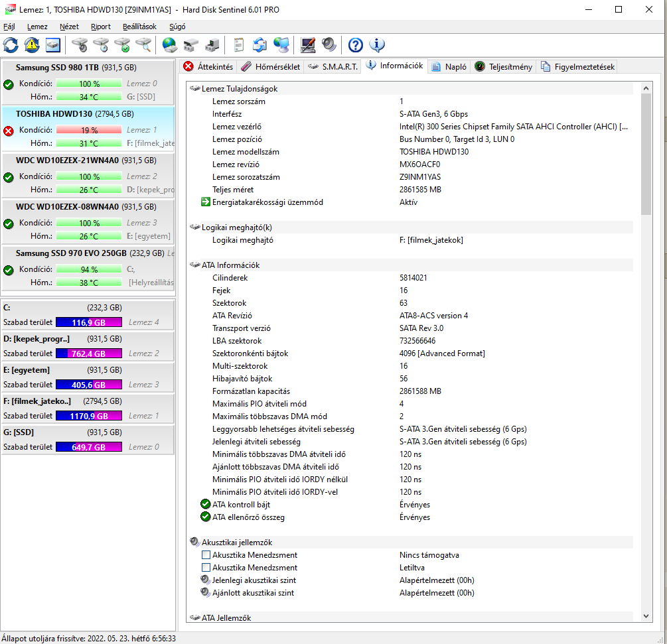Click the computer with drives toolbar icon

click(x=212, y=44)
